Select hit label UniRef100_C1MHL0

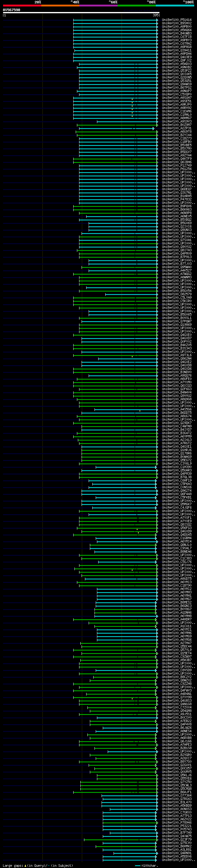click(x=177, y=115)
